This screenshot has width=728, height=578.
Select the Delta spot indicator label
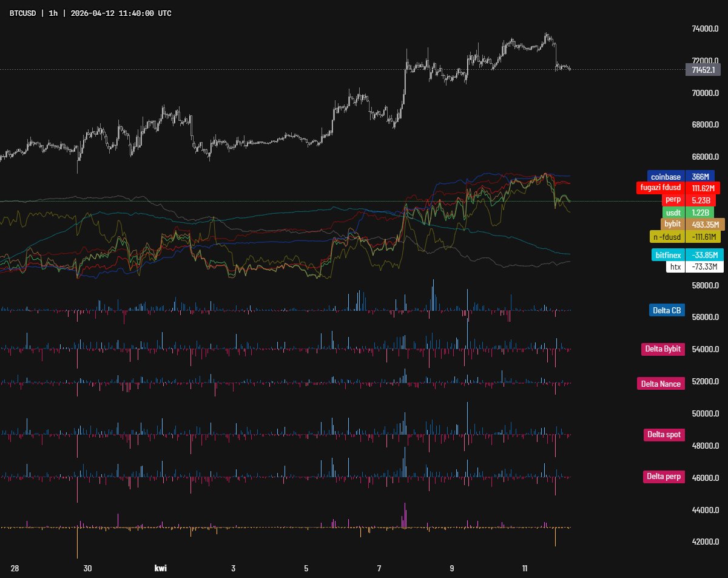pyautogui.click(x=664, y=435)
